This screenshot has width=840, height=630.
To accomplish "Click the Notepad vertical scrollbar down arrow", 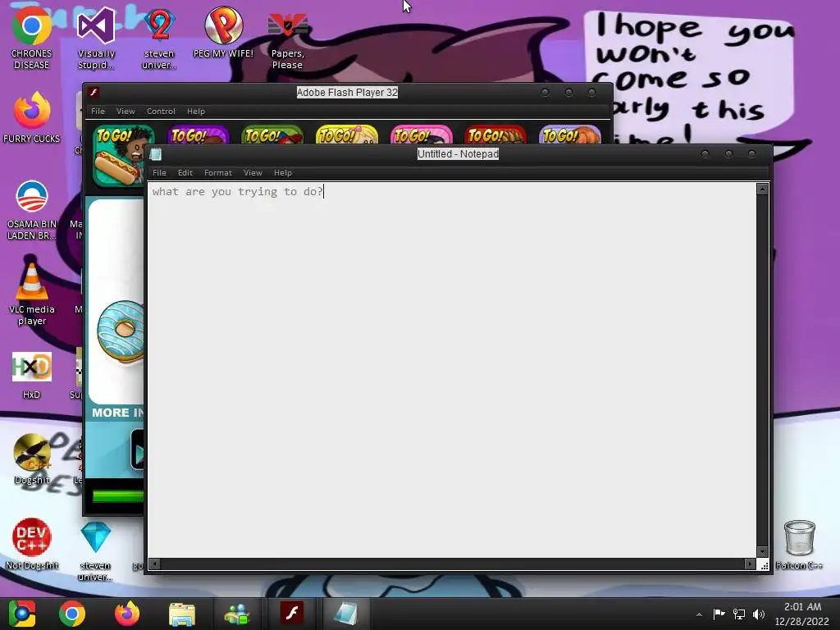I will (x=763, y=552).
